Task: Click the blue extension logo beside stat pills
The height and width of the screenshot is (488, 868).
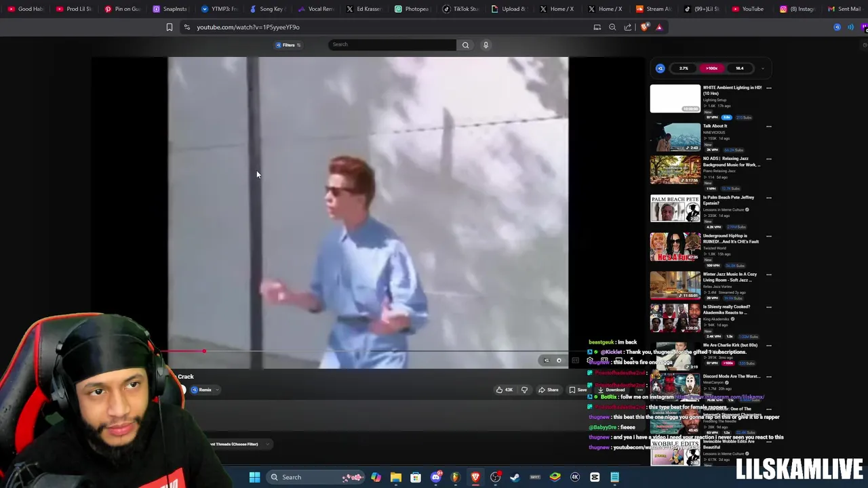Action: pyautogui.click(x=660, y=68)
